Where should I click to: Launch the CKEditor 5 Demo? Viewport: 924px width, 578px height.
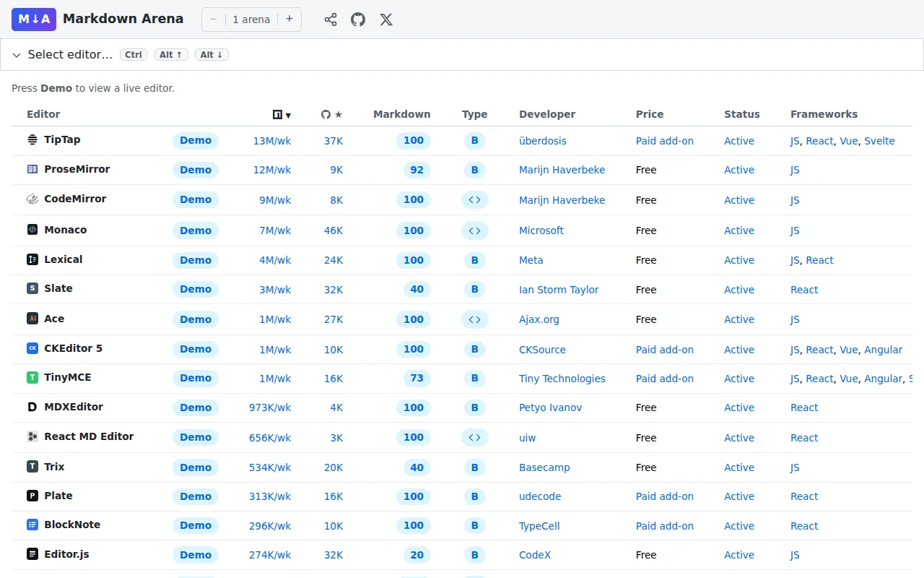click(196, 349)
